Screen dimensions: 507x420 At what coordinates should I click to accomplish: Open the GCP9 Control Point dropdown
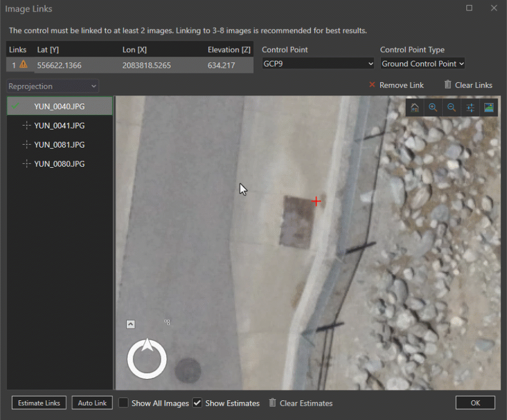pos(317,64)
